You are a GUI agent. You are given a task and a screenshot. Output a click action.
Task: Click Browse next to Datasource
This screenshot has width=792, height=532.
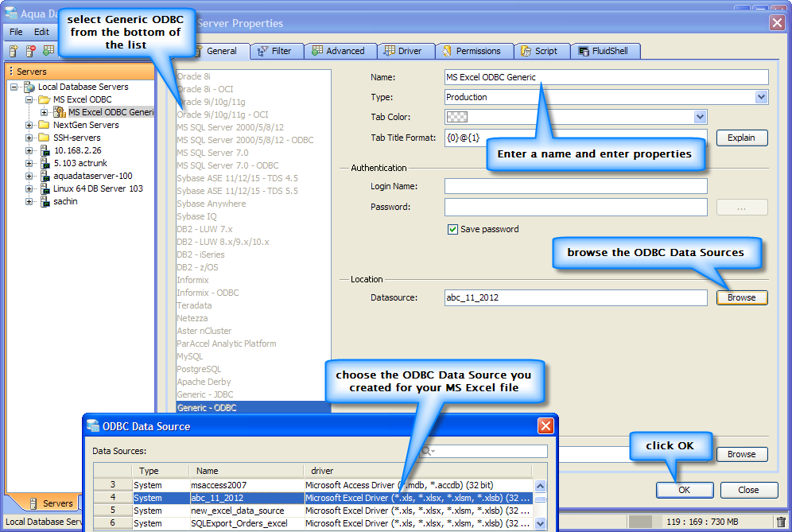pos(741,297)
